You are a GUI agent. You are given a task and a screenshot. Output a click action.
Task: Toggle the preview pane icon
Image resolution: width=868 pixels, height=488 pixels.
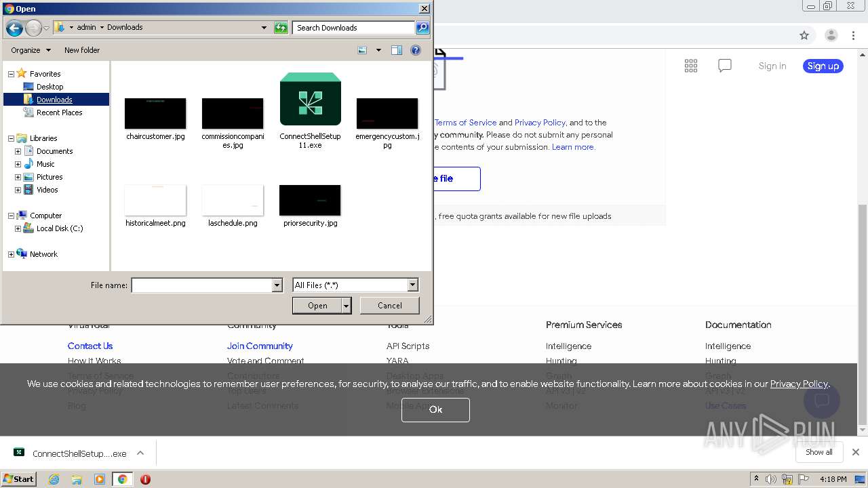pos(397,50)
